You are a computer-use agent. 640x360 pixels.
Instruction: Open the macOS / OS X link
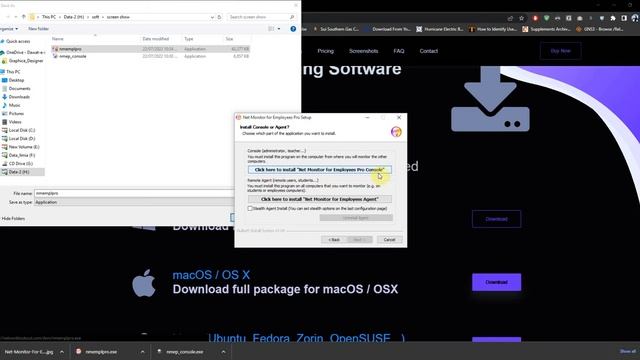tap(211, 275)
